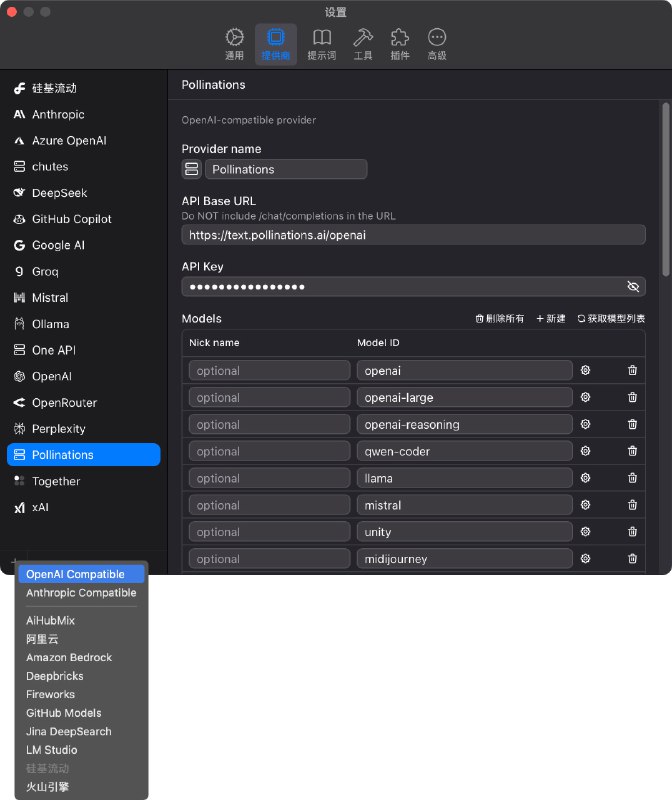Click the provider icon next to Pollinations name
The height and width of the screenshot is (800, 672).
pos(191,169)
